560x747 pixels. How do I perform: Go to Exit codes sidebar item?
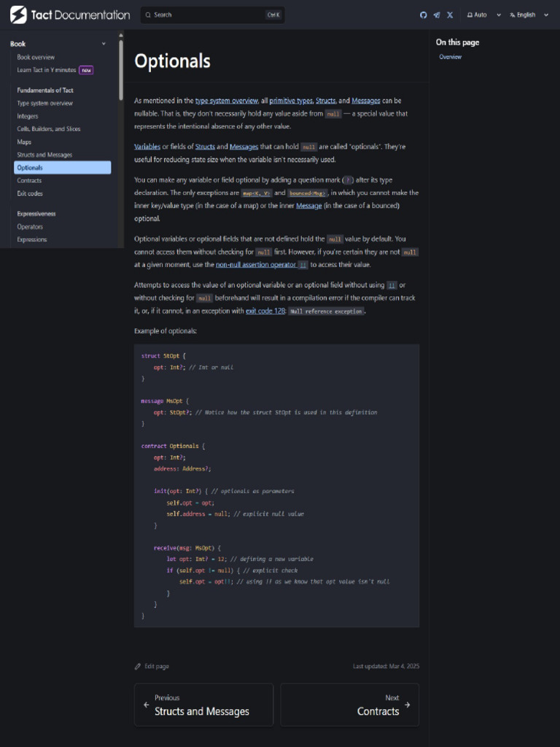(x=30, y=193)
